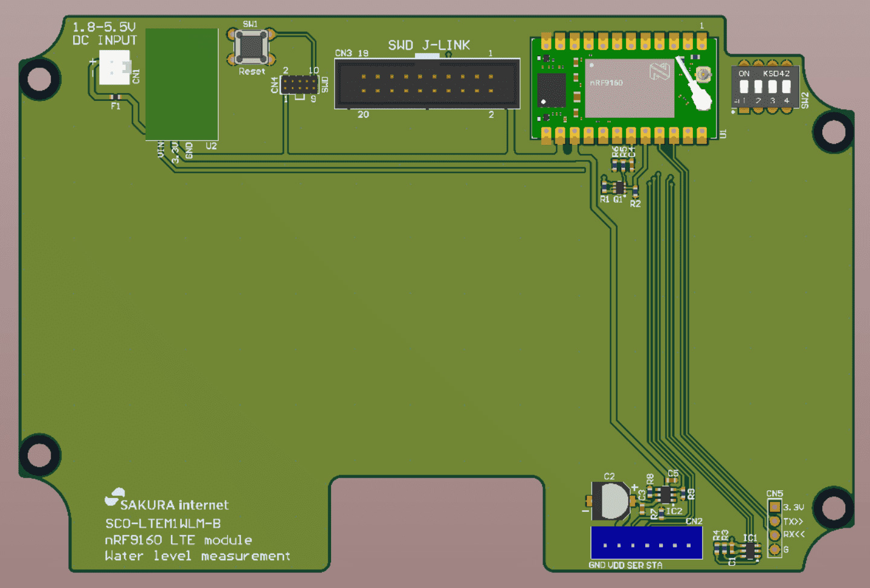Click the SW1 Reset push button
The image size is (870, 588).
click(x=251, y=46)
